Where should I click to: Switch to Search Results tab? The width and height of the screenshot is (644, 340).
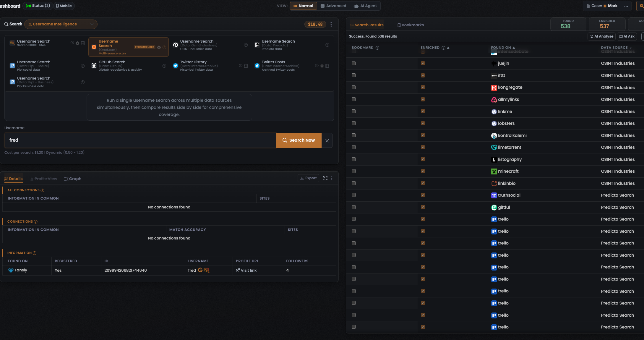click(x=367, y=25)
